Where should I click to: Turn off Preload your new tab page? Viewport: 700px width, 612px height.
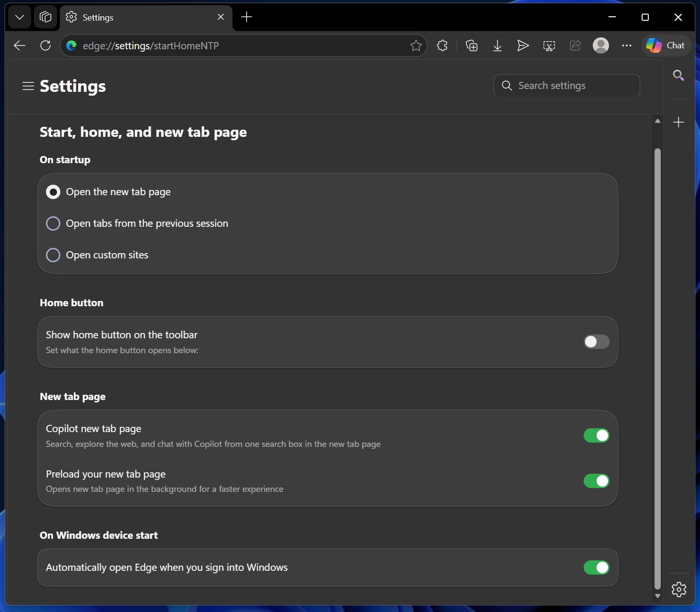point(596,481)
